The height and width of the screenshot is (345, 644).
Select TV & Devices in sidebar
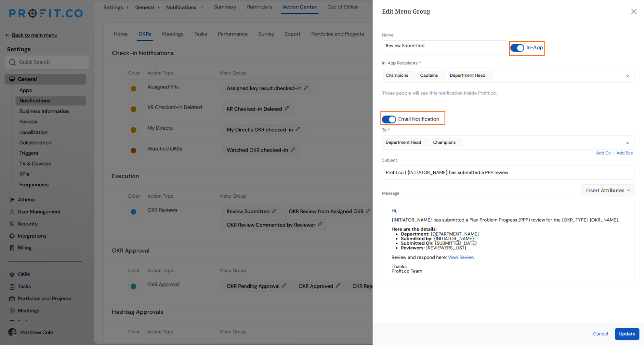click(x=35, y=163)
